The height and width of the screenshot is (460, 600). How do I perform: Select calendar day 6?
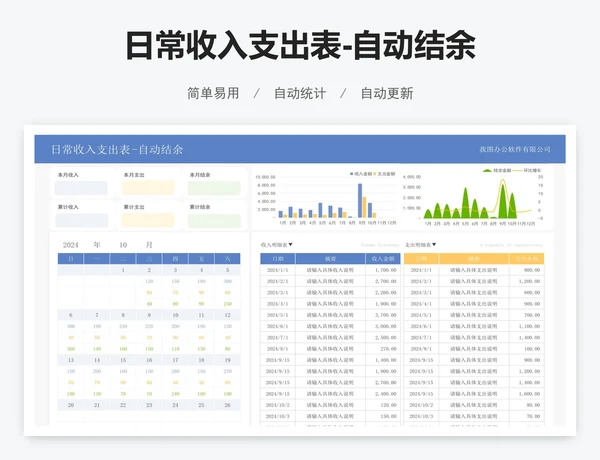pos(71,315)
